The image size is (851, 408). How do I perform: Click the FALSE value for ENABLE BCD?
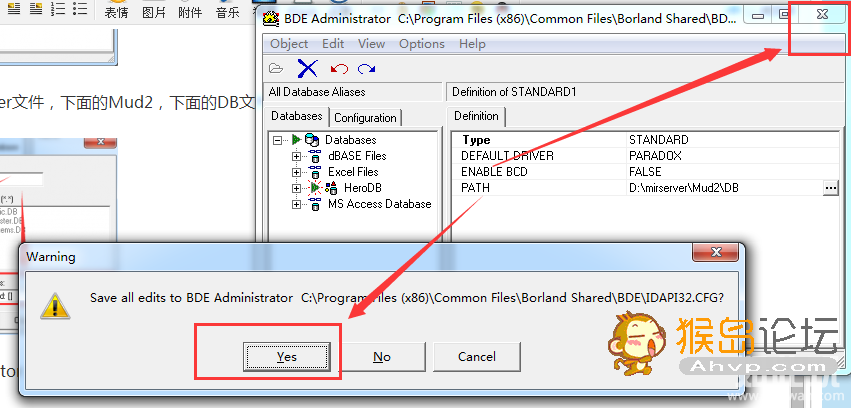tap(645, 172)
